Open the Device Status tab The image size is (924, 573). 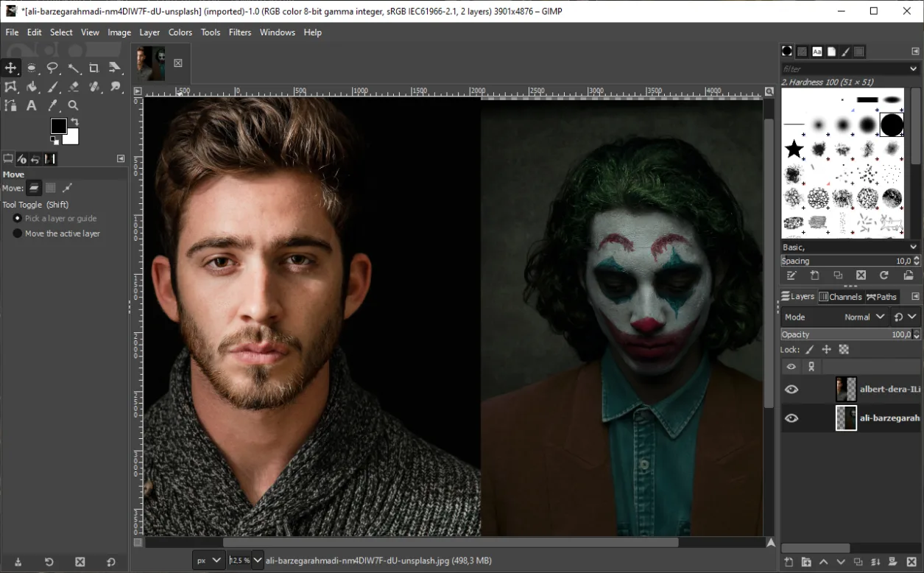pos(22,159)
